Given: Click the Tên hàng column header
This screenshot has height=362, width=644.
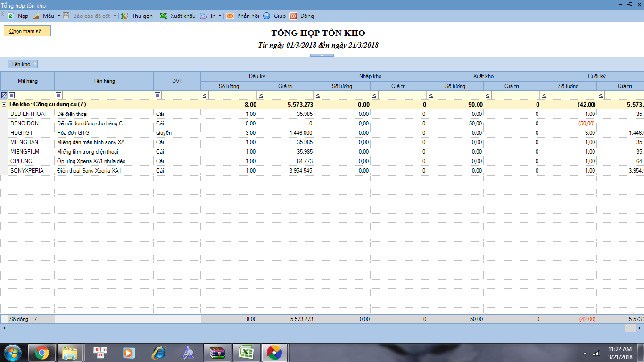Looking at the screenshot, I should click(x=104, y=81).
